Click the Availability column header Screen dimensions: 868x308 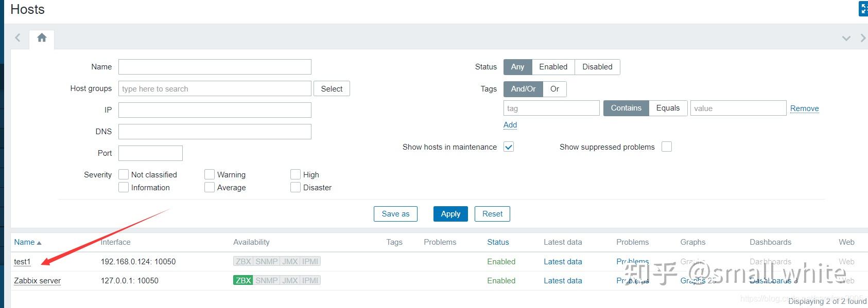point(251,242)
